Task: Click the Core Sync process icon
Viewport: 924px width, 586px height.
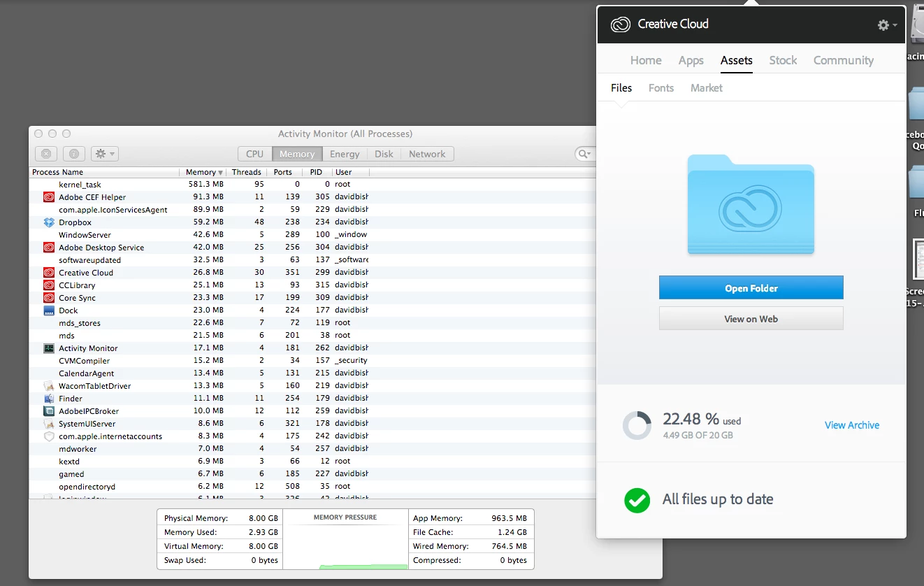Action: tap(49, 298)
